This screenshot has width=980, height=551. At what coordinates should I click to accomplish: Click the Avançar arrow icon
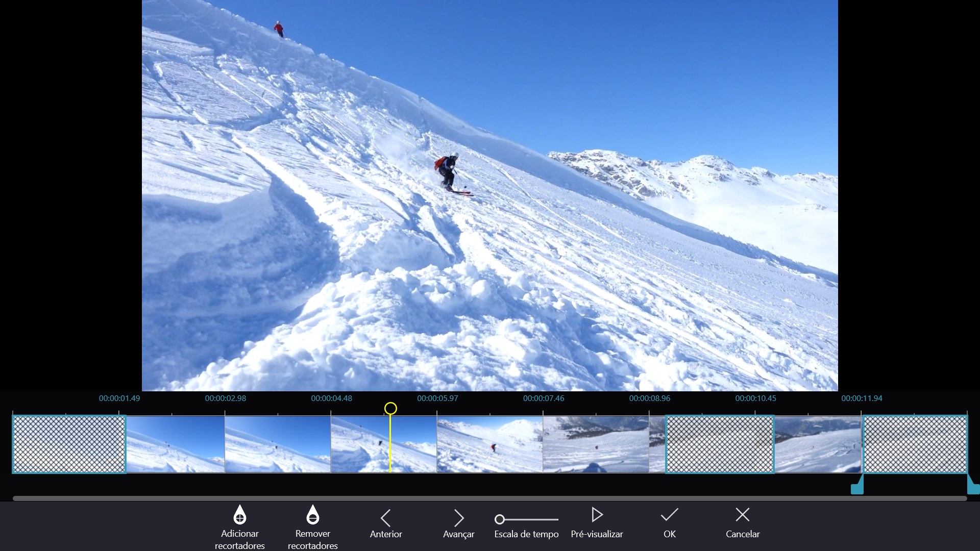[x=458, y=517]
